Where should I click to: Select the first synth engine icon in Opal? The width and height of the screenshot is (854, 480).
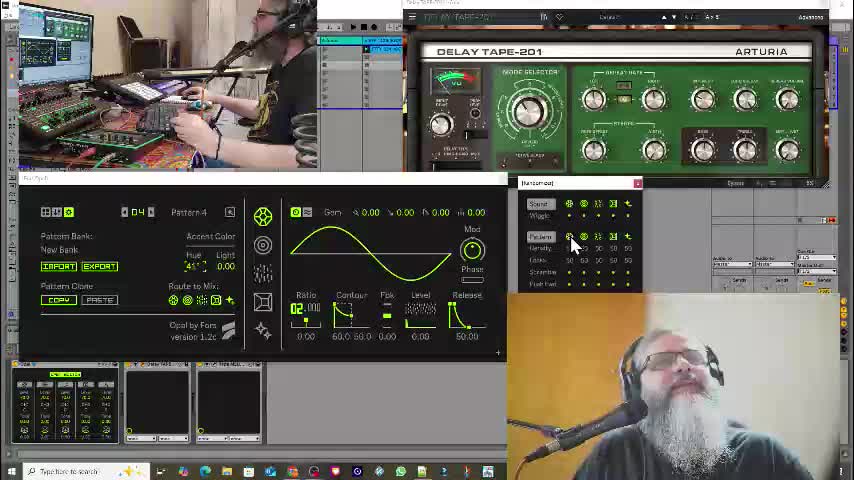263,217
